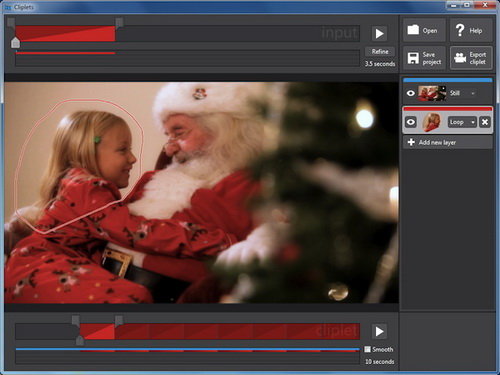The width and height of the screenshot is (500, 375).
Task: Toggle visibility of the Loop layer
Action: (411, 122)
